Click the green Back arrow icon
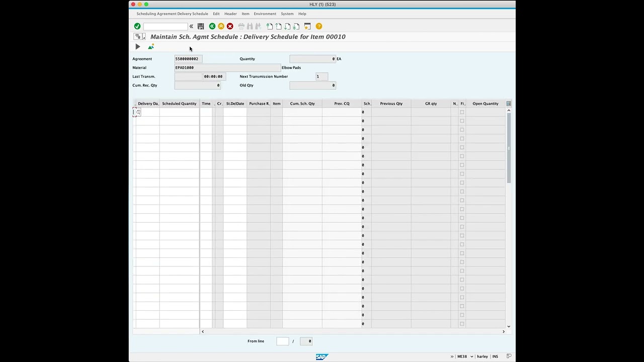Viewport: 644px width, 362px height. pyautogui.click(x=212, y=26)
